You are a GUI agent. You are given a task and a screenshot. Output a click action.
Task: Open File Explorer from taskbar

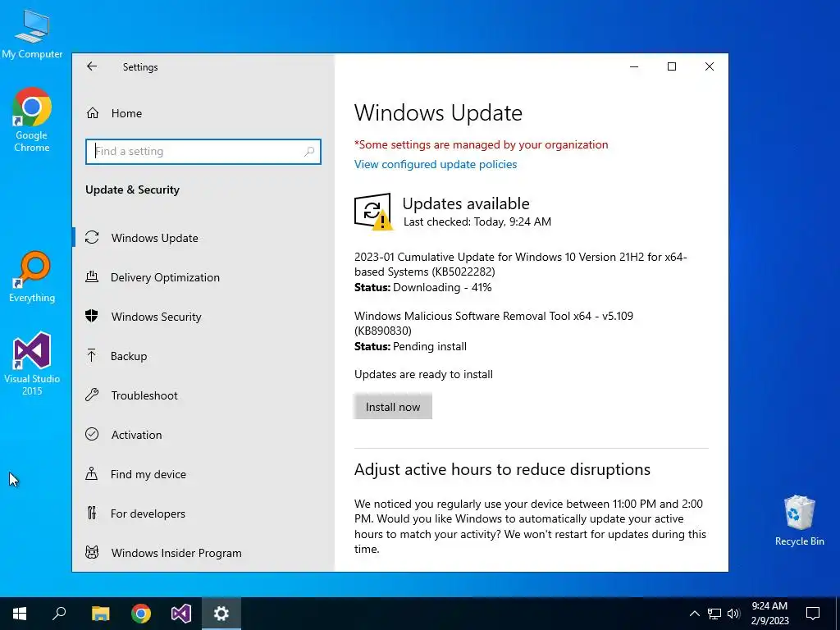tap(100, 614)
